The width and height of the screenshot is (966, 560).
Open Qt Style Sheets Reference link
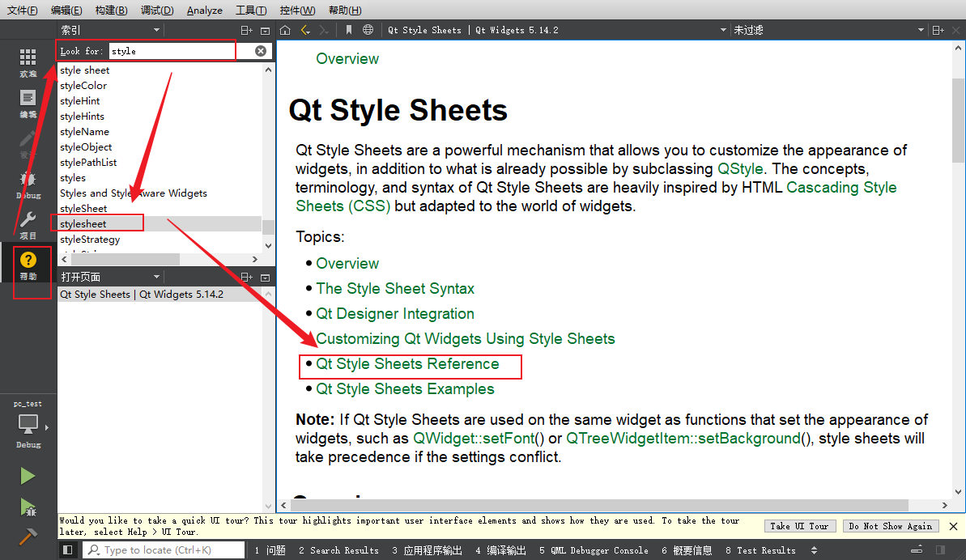coord(407,363)
